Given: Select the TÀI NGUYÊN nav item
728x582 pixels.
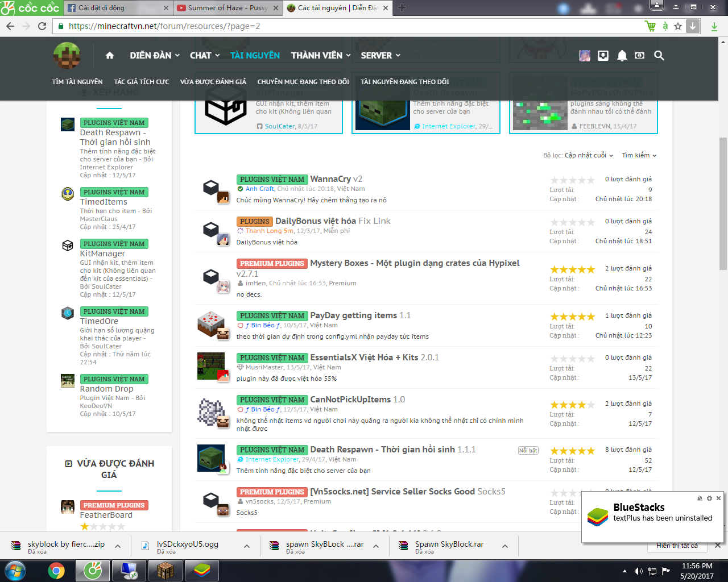Looking at the screenshot, I should click(x=255, y=55).
